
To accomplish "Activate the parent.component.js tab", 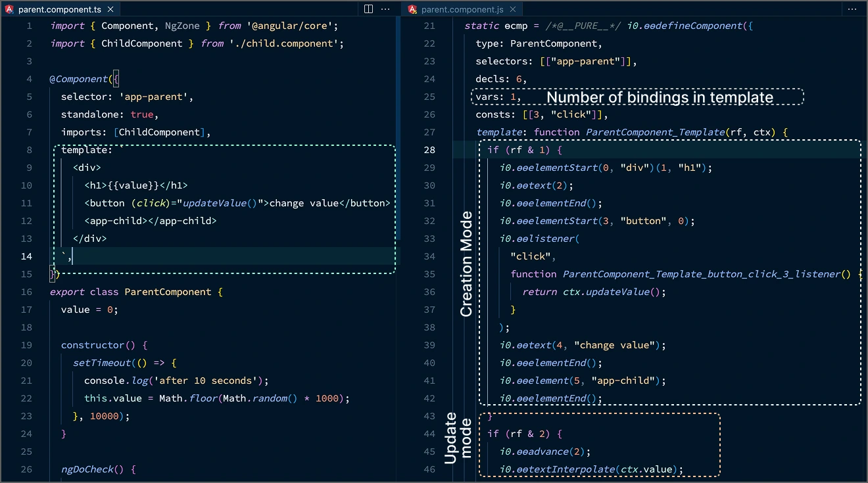I will pos(462,9).
